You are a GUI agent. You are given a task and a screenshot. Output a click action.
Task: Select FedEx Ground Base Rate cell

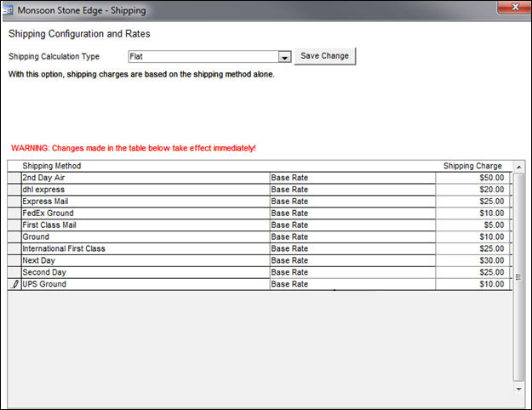(x=352, y=214)
